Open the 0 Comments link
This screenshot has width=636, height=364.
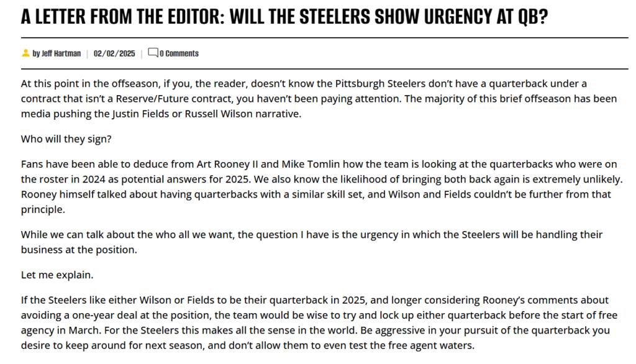pyautogui.click(x=179, y=53)
